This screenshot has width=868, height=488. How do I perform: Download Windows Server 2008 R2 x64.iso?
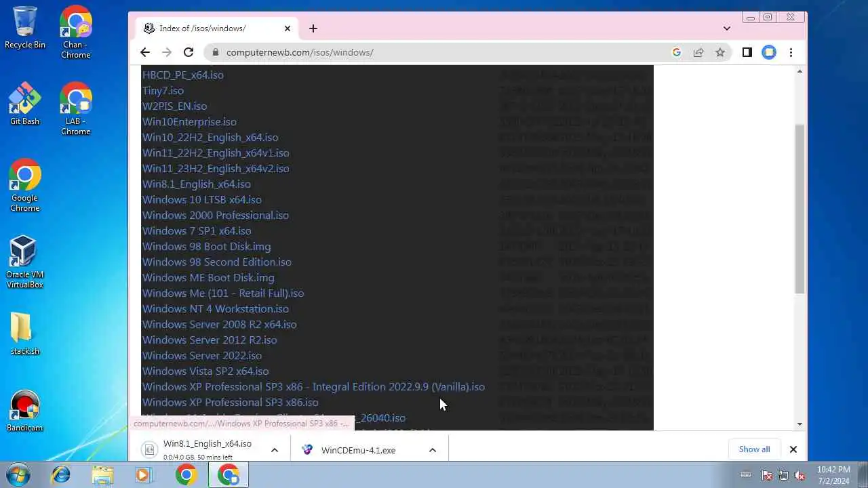click(220, 324)
